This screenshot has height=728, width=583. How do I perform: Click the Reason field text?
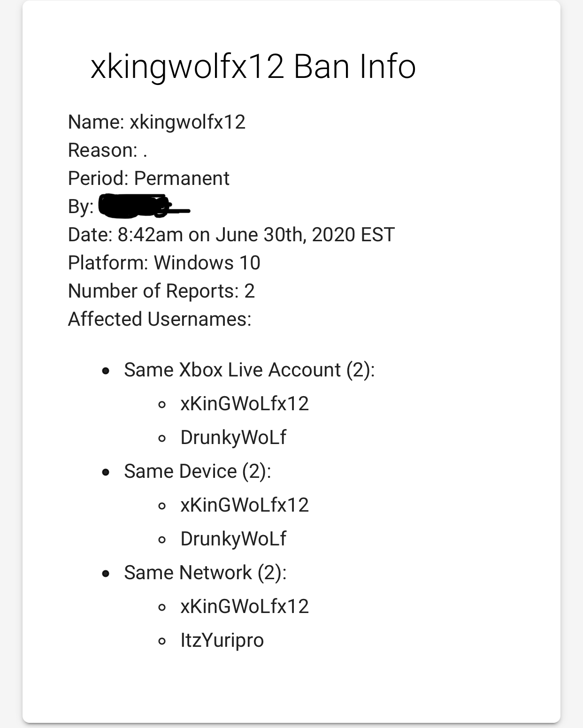[x=107, y=150]
